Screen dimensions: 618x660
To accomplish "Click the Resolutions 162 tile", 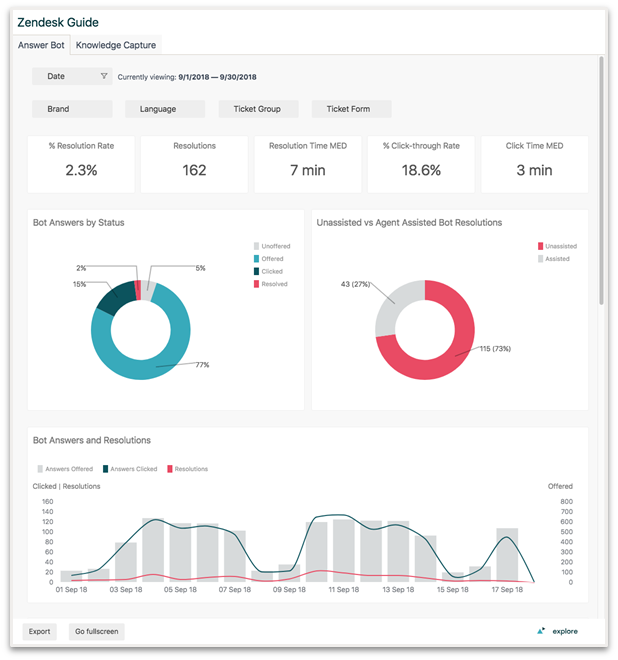I will 194,164.
